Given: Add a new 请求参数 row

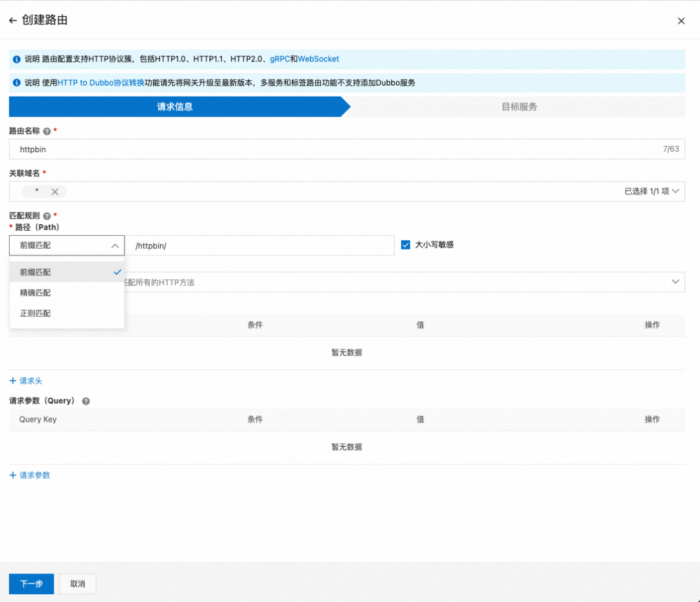Looking at the screenshot, I should click(x=30, y=475).
